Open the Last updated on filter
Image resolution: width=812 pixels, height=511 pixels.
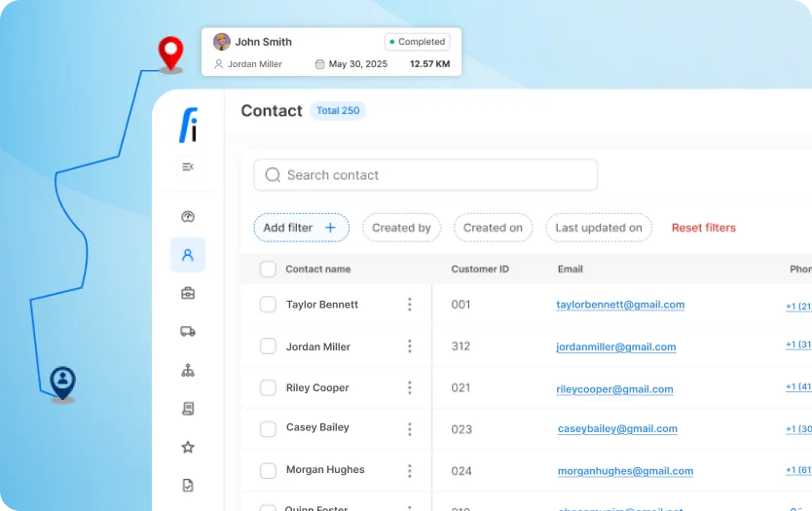coord(599,228)
